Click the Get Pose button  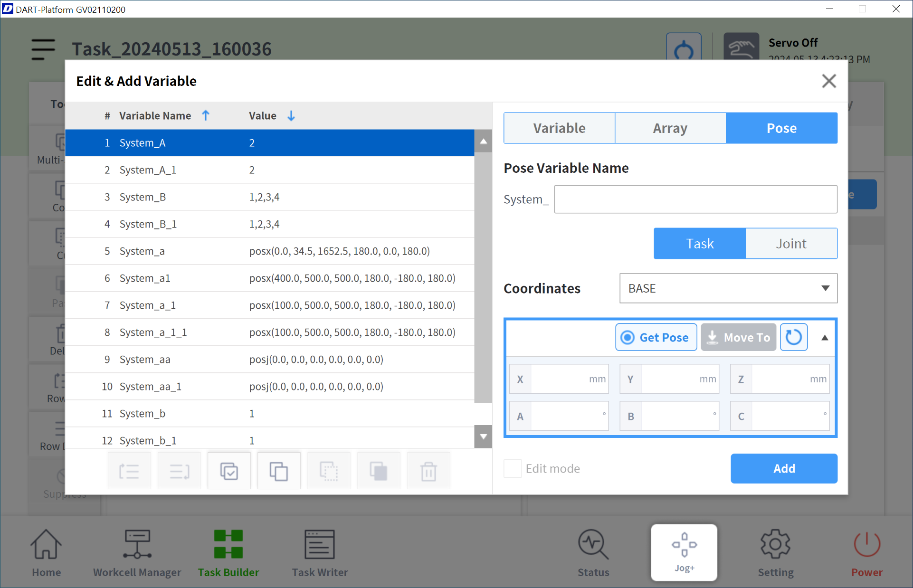656,337
